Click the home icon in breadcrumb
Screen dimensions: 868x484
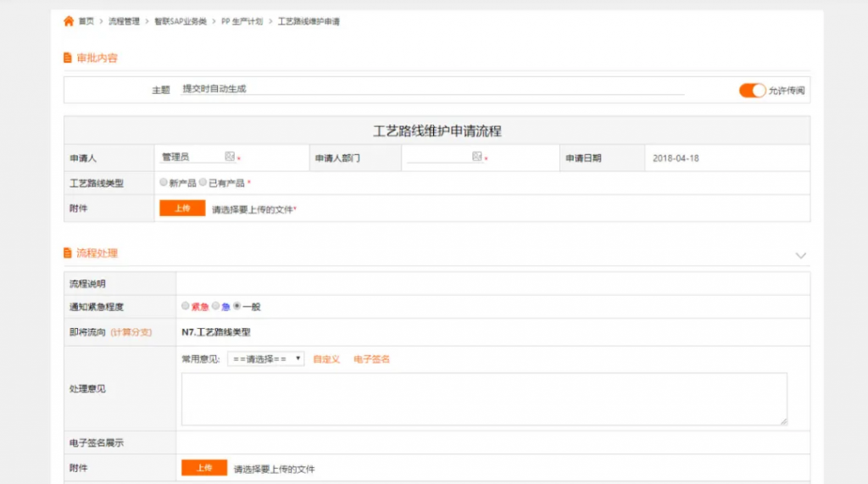coord(69,21)
